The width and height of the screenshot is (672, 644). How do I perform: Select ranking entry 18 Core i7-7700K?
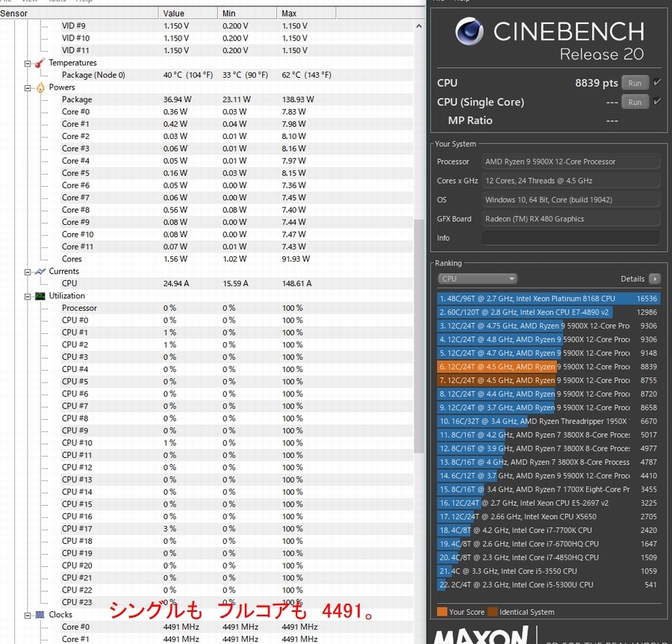coord(549,530)
